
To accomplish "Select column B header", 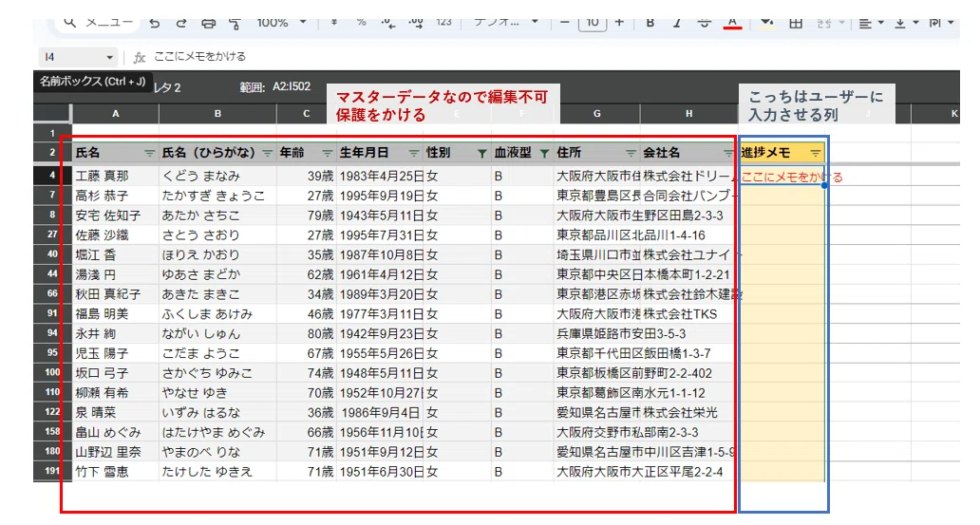I will (217, 114).
